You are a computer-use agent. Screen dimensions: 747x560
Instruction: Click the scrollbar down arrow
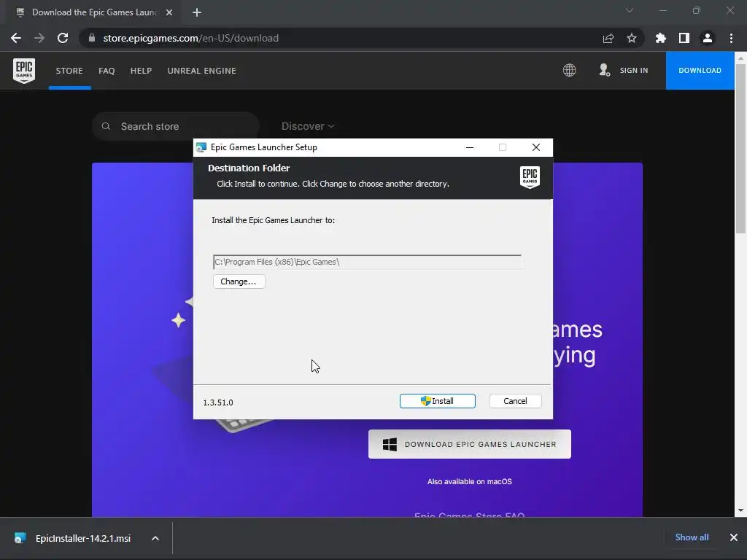pos(740,510)
